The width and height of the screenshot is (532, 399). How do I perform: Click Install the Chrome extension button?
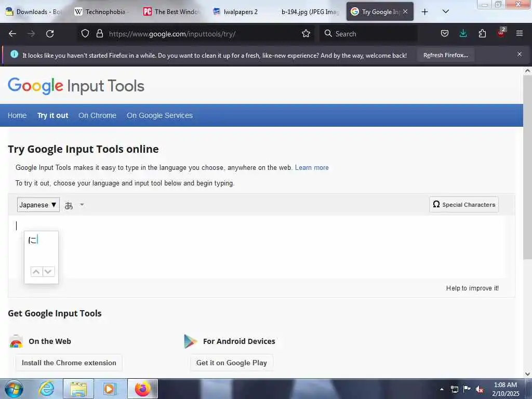[x=69, y=363]
